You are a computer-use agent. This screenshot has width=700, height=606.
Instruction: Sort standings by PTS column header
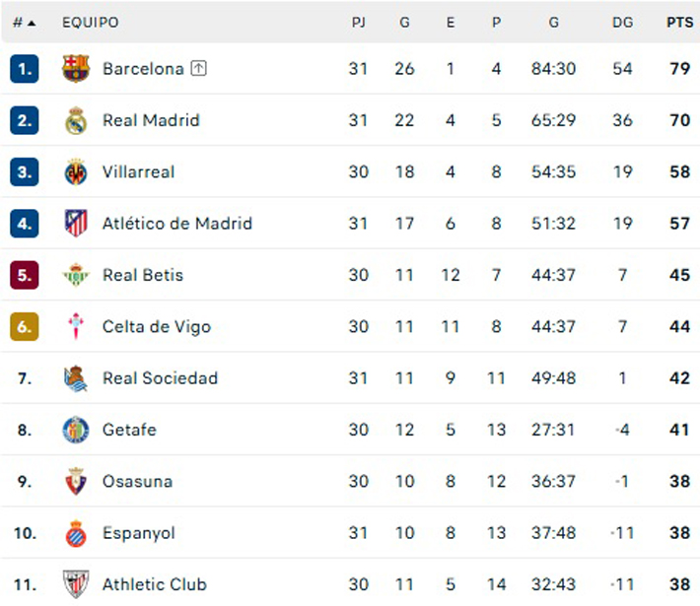[x=679, y=22]
